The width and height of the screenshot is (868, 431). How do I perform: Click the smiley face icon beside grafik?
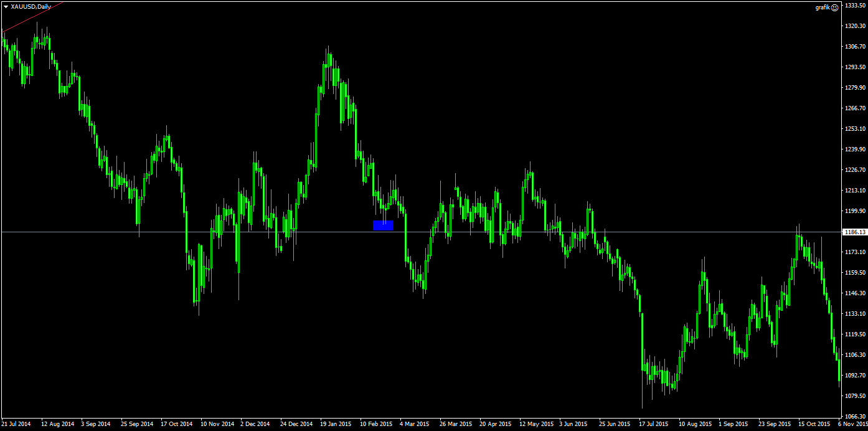coord(835,7)
